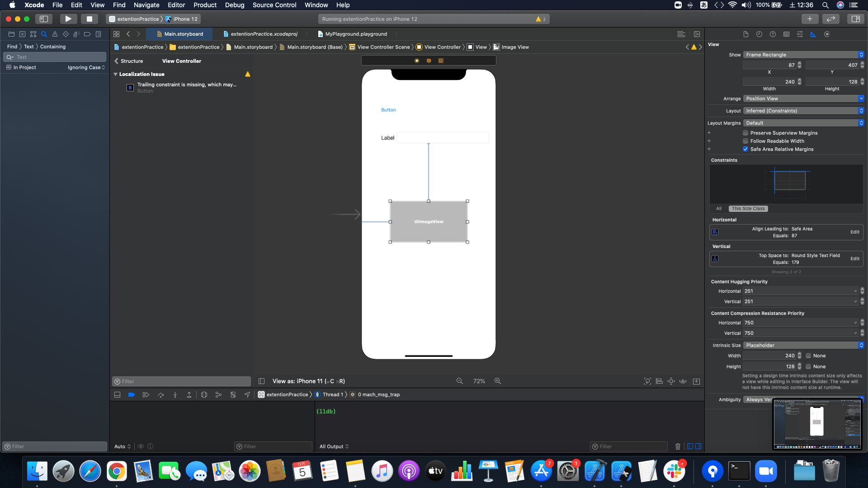
Task: Click the Step Over debug icon
Action: 160,395
